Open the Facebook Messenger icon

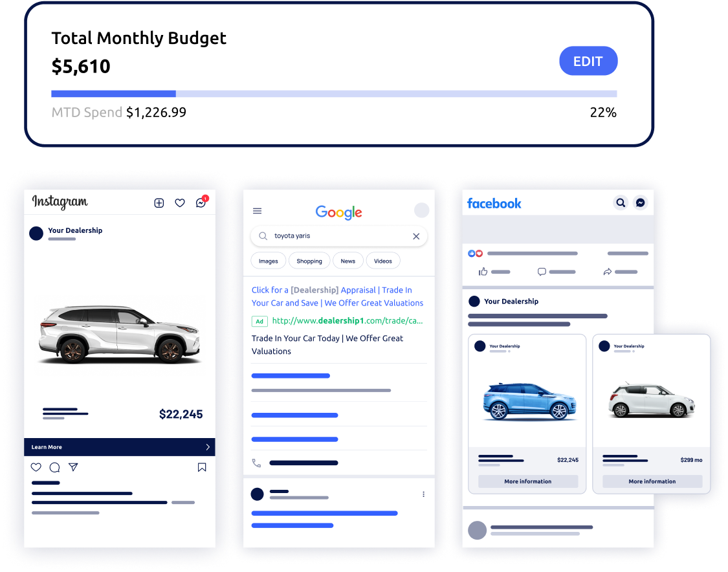[x=640, y=203]
